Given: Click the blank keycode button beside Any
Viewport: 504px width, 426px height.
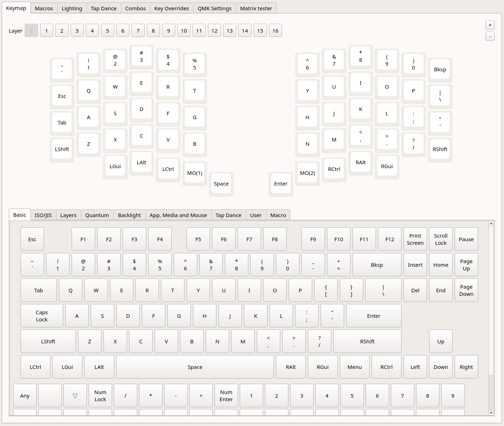Looking at the screenshot, I should tap(50, 395).
